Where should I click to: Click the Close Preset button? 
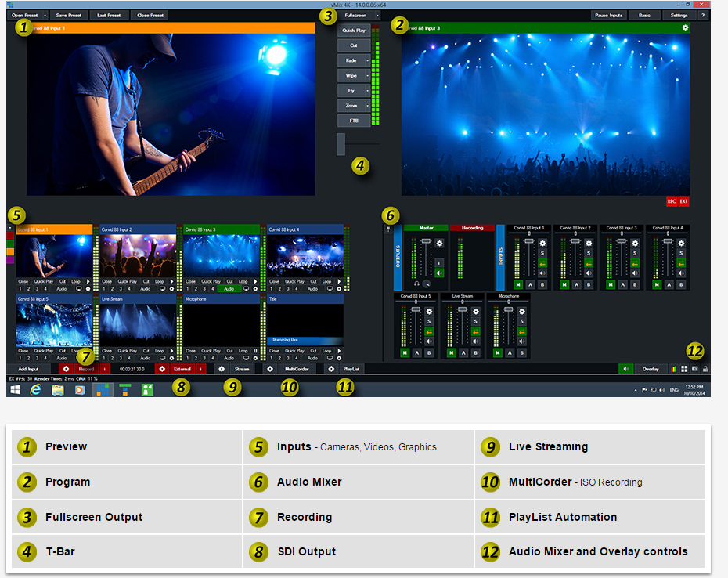(x=150, y=16)
